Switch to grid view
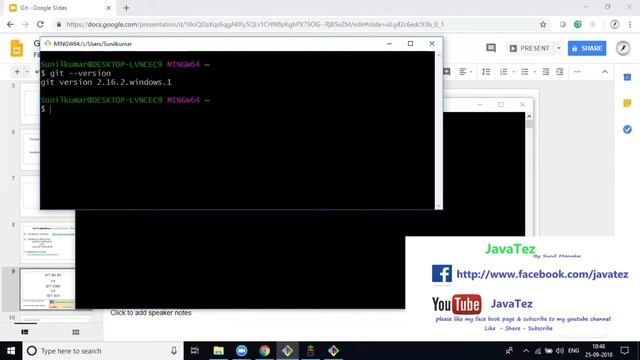This screenshot has width=640, height=360. (76, 332)
